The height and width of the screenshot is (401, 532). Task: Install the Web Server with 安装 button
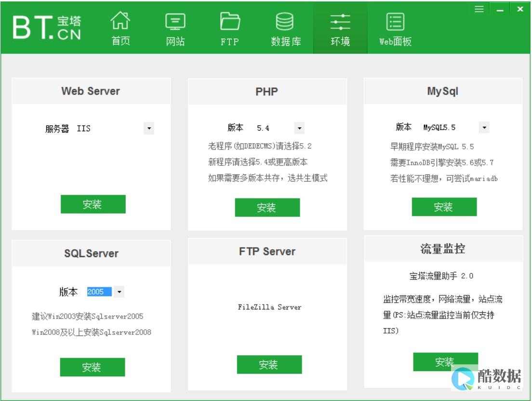93,204
